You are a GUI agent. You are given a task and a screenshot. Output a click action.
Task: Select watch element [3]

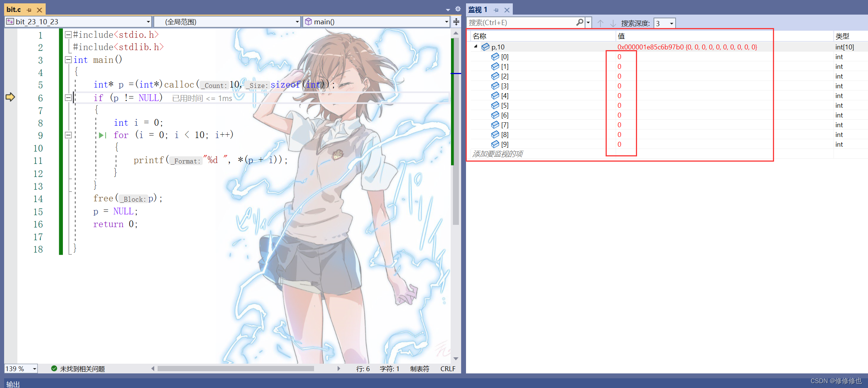click(505, 86)
